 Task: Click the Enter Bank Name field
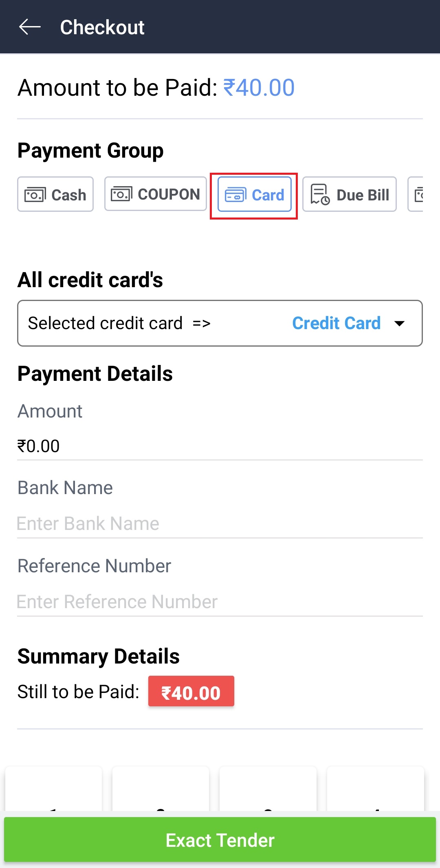coord(220,523)
